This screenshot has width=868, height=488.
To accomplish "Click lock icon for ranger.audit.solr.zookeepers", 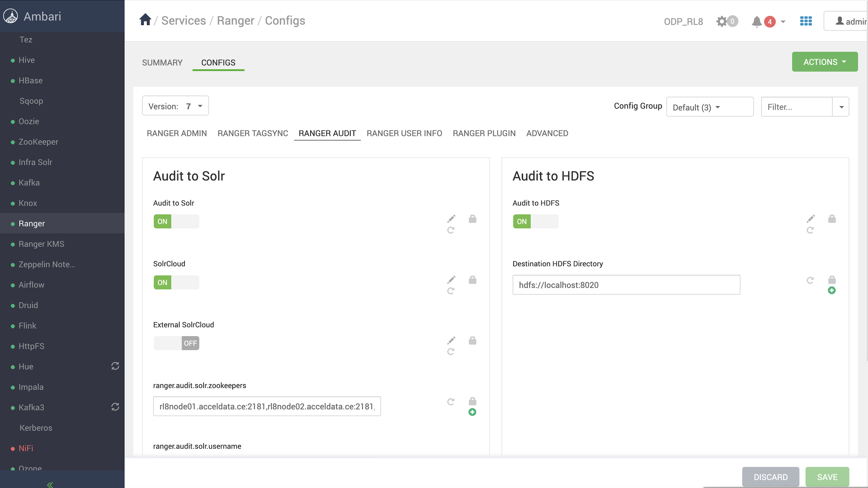I will point(472,401).
